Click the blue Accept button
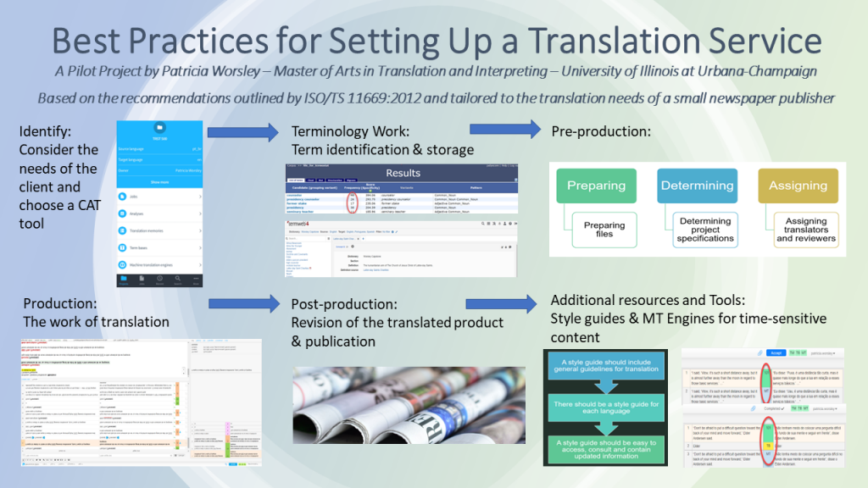 pos(776,353)
